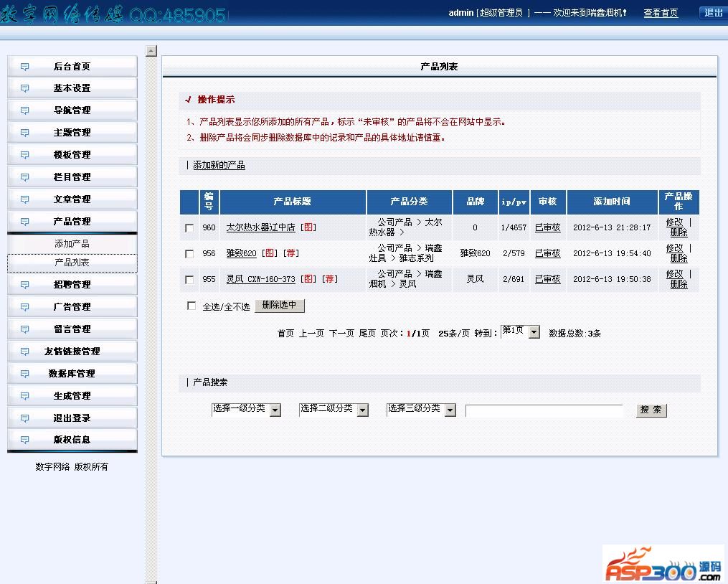
Task: Click 退出登录 in the sidebar
Action: tap(72, 418)
